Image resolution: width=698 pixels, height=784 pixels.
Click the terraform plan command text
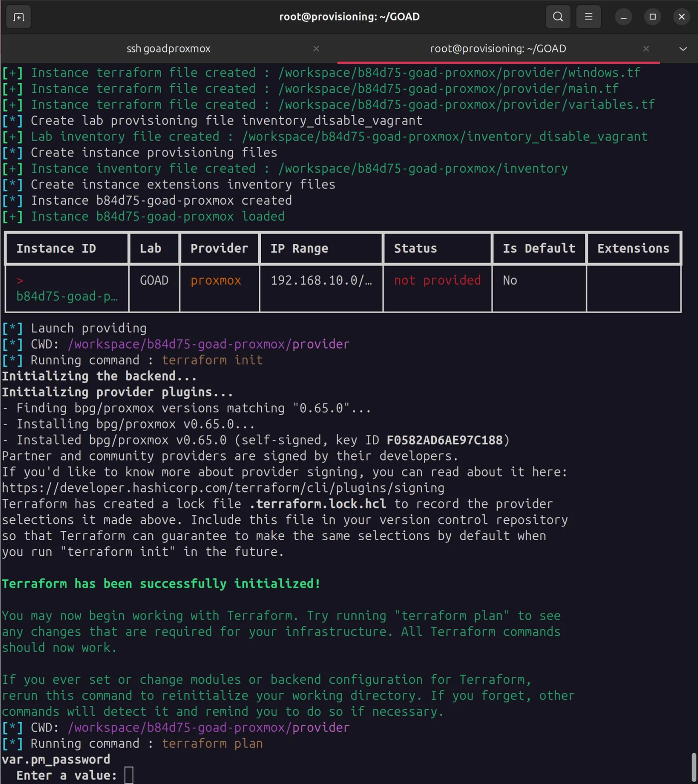coord(212,744)
